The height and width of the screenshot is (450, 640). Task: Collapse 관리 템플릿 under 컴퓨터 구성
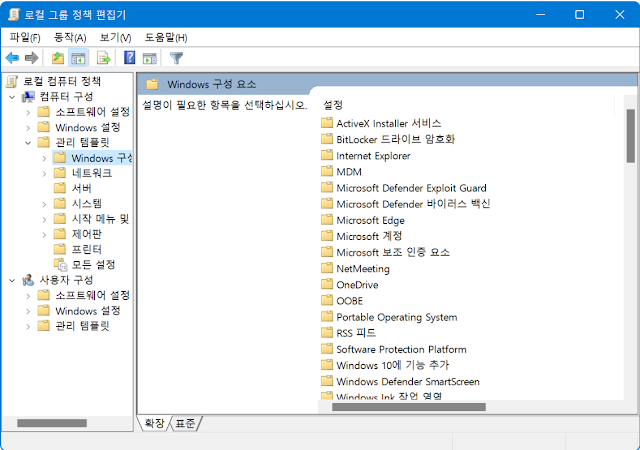(28, 143)
